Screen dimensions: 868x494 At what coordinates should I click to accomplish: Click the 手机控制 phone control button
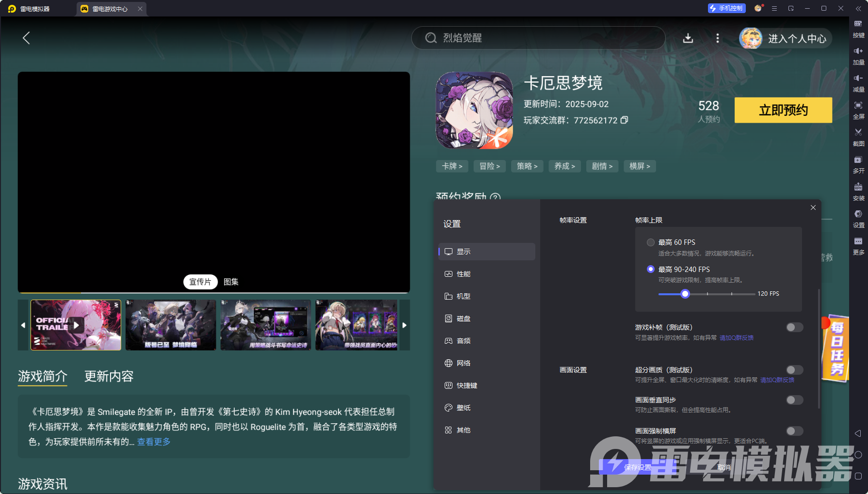[726, 8]
